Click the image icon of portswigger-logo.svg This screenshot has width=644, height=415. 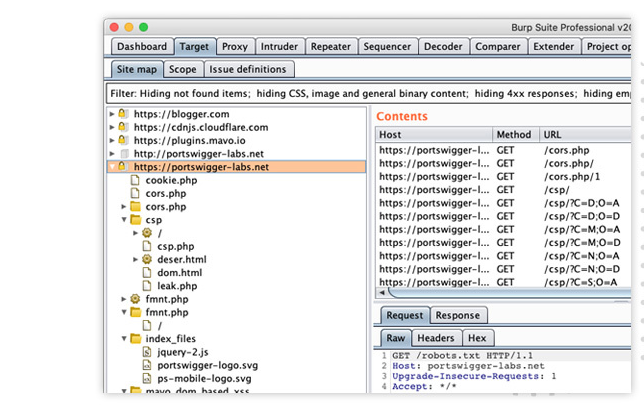coord(147,365)
